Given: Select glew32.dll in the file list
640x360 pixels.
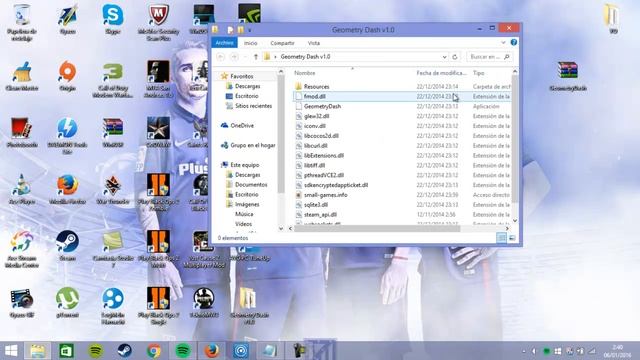Looking at the screenshot, I should point(316,116).
